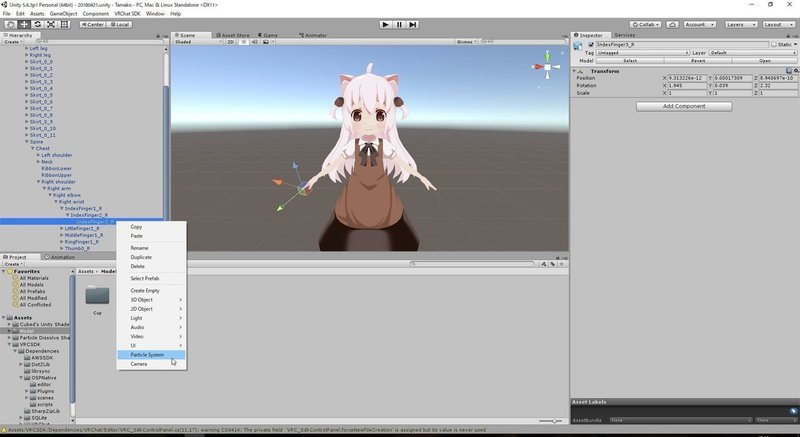Switch to the Services tab
This screenshot has height=437, width=800.
pos(624,35)
